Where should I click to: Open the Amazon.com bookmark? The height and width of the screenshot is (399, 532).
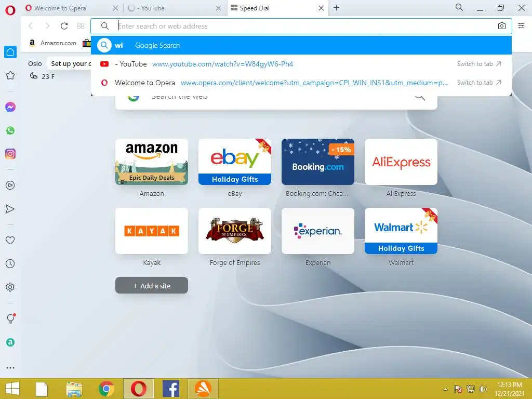click(53, 43)
